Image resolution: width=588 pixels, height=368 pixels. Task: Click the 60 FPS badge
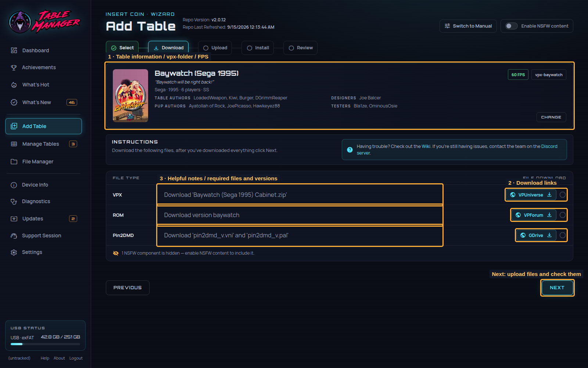pyautogui.click(x=518, y=75)
